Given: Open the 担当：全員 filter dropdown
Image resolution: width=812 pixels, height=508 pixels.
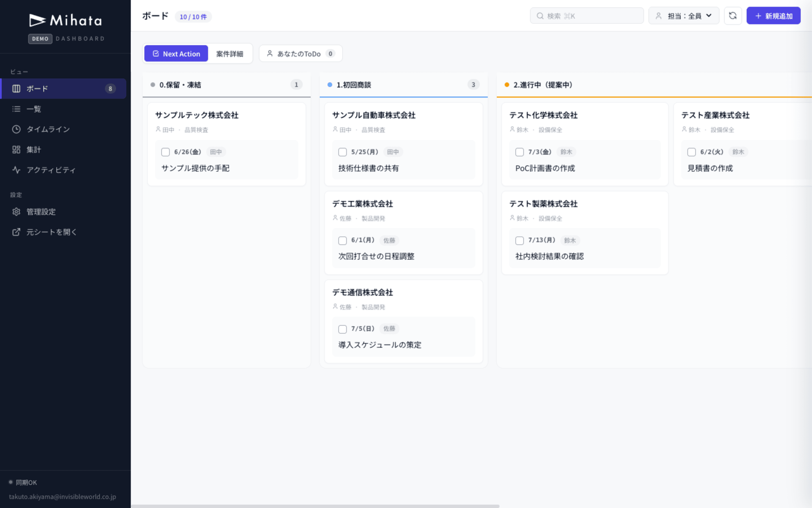Looking at the screenshot, I should point(684,16).
